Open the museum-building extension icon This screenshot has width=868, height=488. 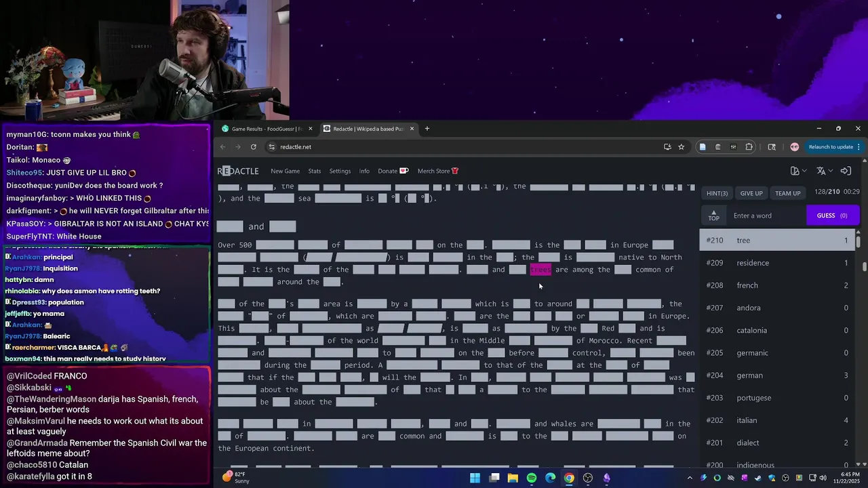[x=718, y=147]
